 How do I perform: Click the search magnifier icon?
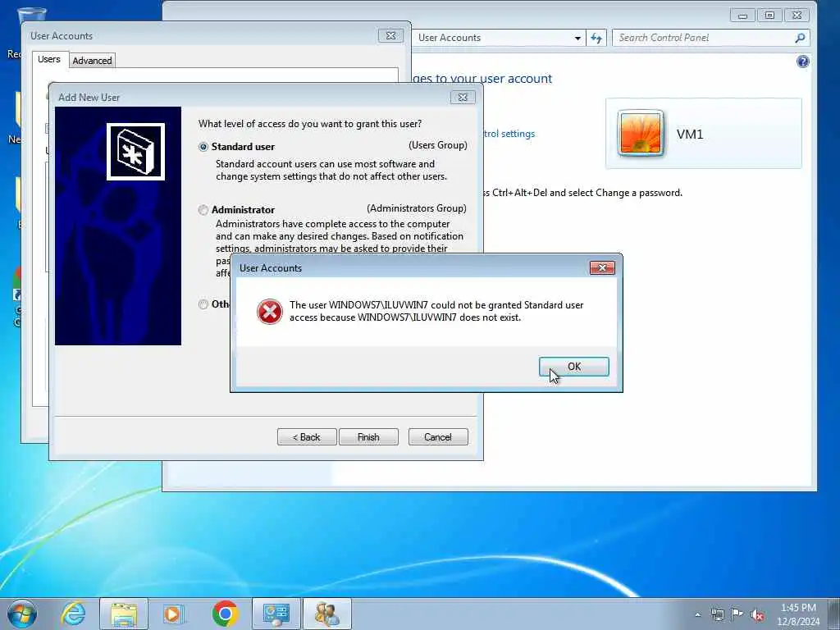click(800, 38)
